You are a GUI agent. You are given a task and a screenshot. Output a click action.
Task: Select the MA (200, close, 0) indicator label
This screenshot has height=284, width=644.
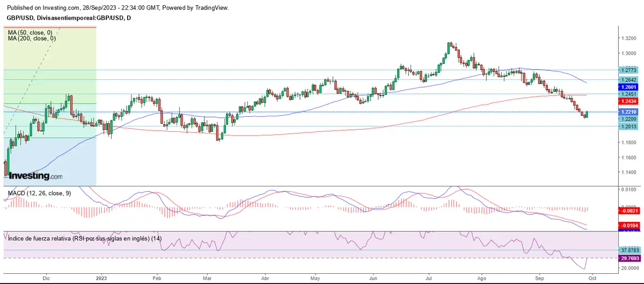point(32,39)
